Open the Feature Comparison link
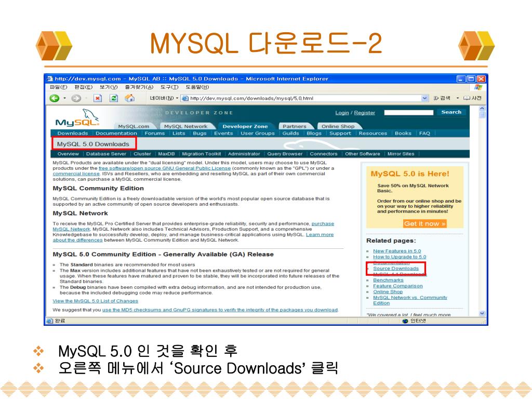This screenshot has height=399, width=532. (397, 286)
